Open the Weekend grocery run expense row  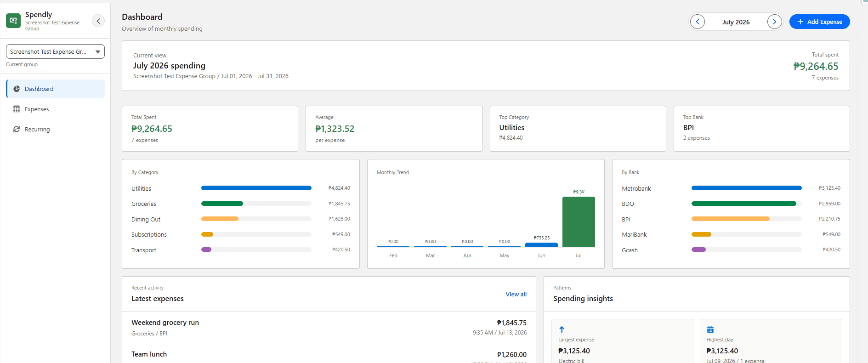point(329,327)
